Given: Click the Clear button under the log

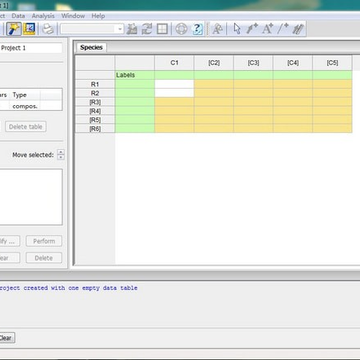Looking at the screenshot, I should [6, 338].
